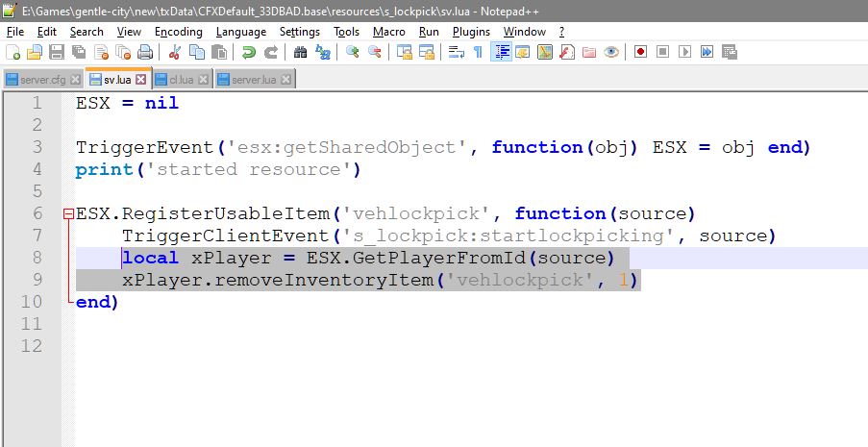Click line number 3 in the margin
The height and width of the screenshot is (447, 868).
point(37,147)
